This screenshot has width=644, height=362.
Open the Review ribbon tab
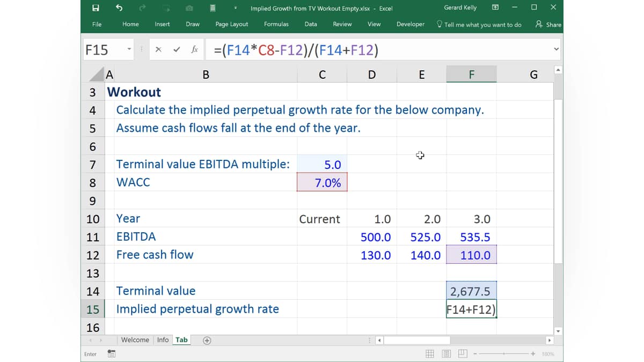coord(342,24)
